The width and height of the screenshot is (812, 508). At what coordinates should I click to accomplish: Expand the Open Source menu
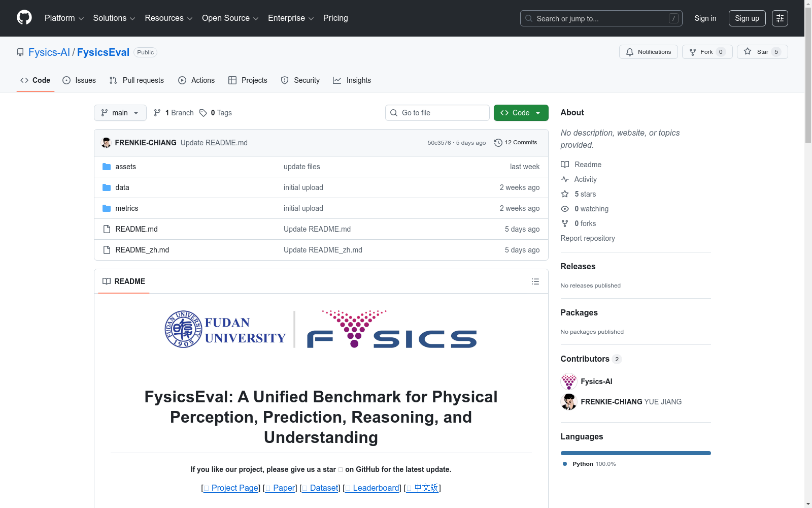click(230, 18)
